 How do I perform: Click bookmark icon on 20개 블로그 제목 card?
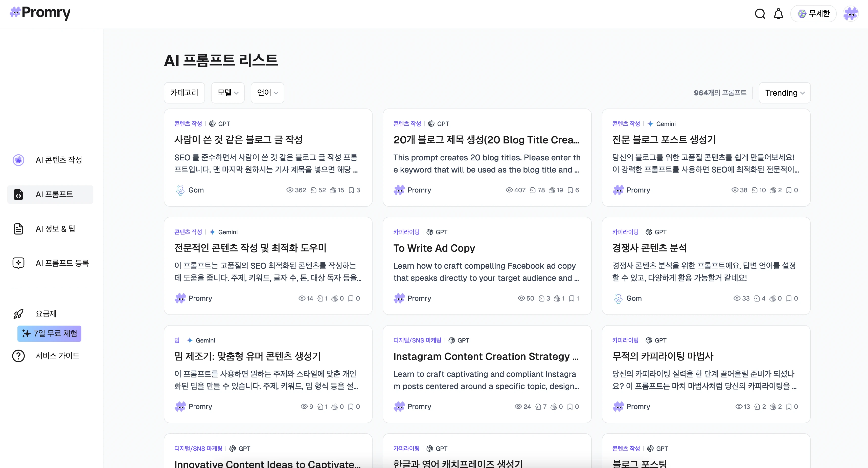click(570, 190)
